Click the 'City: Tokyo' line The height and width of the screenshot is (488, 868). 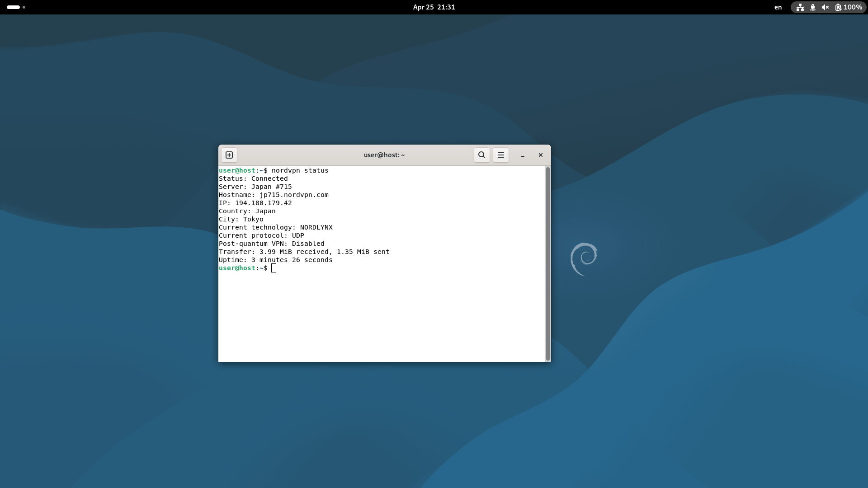point(241,219)
